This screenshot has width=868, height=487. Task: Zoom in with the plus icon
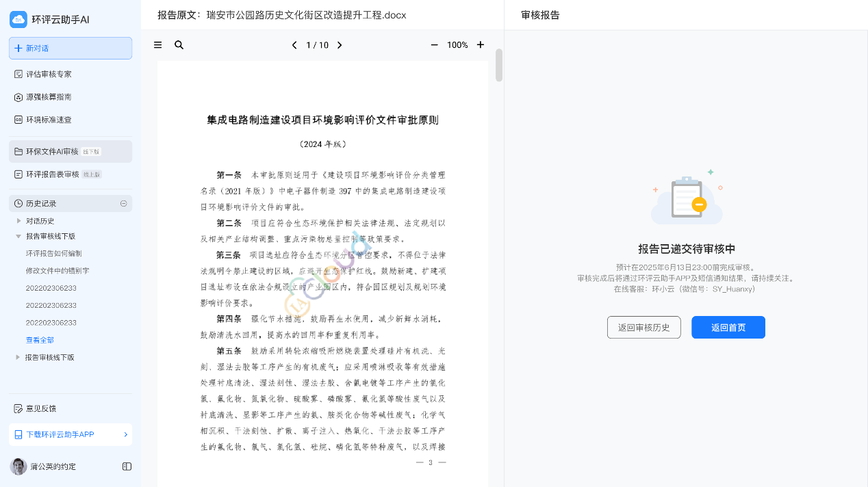(x=481, y=45)
